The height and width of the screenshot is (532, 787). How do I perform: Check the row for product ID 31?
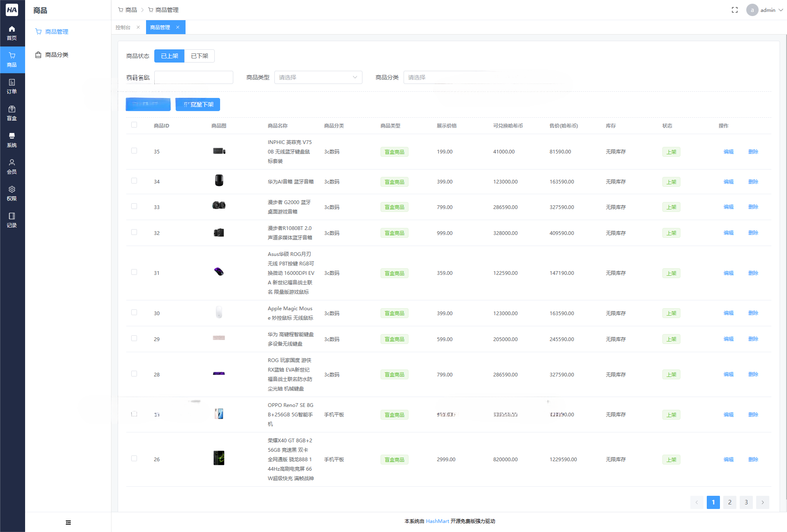tap(134, 272)
